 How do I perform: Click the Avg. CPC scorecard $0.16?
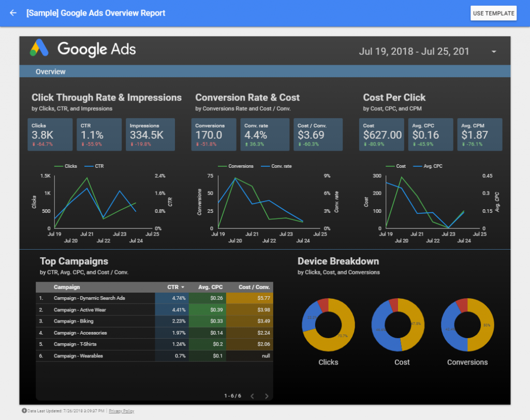tap(431, 135)
